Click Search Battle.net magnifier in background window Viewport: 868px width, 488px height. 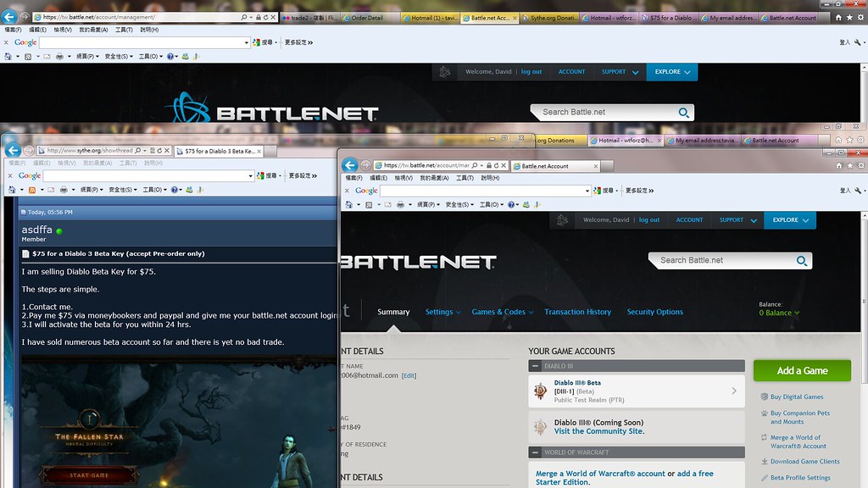[684, 113]
